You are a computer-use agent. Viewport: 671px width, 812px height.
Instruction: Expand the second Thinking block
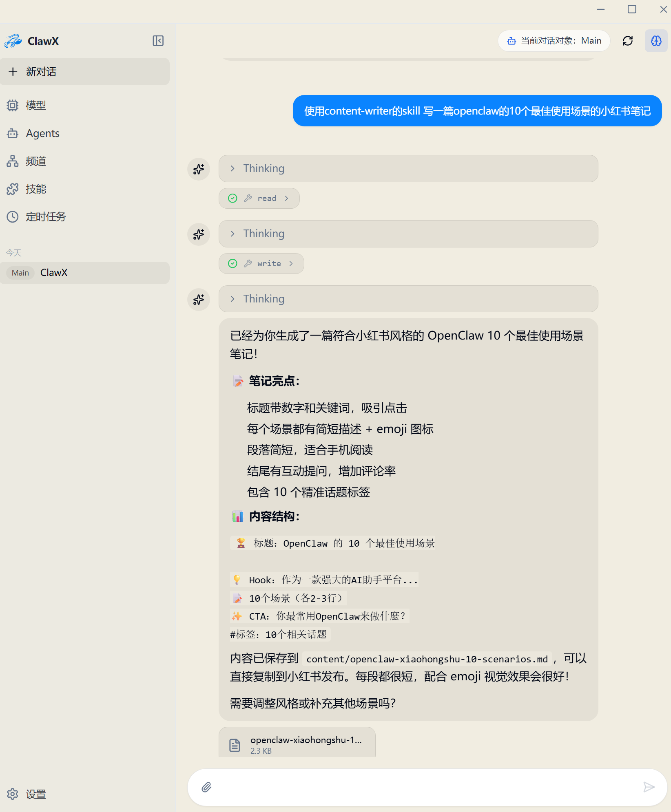coord(408,234)
